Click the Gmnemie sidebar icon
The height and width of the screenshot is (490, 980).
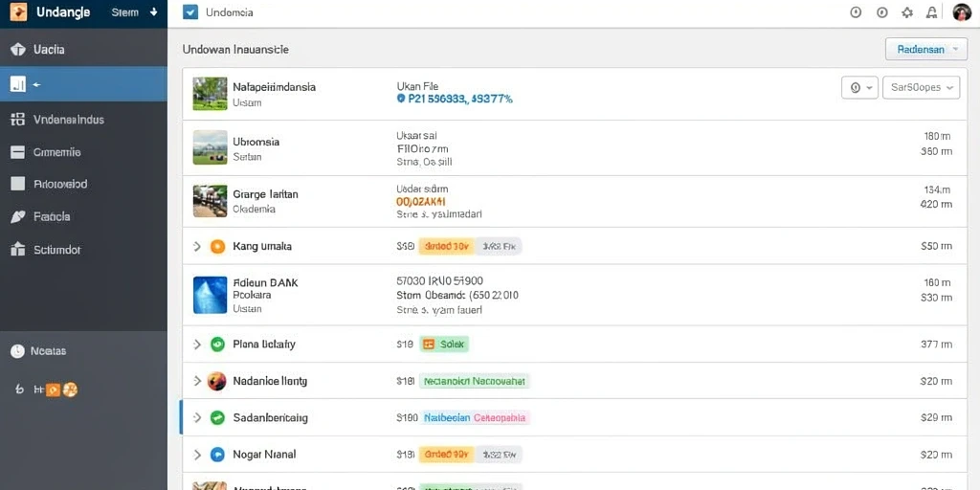pyautogui.click(x=18, y=152)
